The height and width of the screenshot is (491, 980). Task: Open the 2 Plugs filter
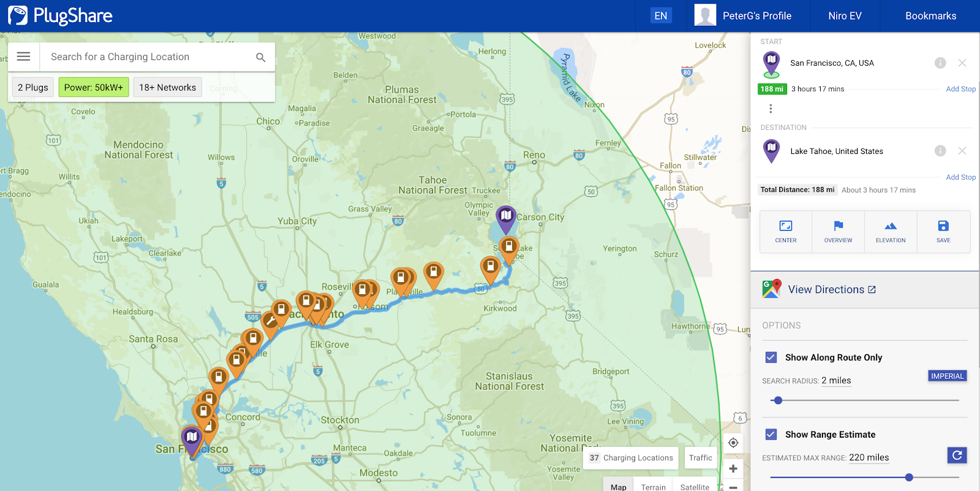pos(33,87)
